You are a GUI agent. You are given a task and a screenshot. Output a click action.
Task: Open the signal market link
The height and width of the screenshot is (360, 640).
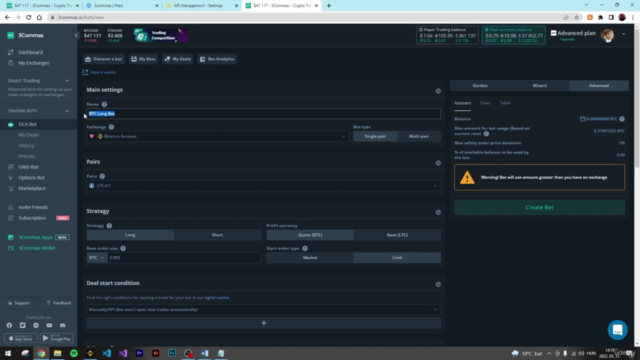(217, 298)
